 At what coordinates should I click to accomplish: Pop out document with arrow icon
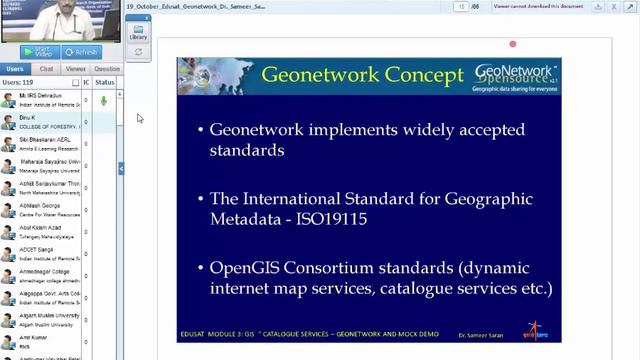[630, 7]
